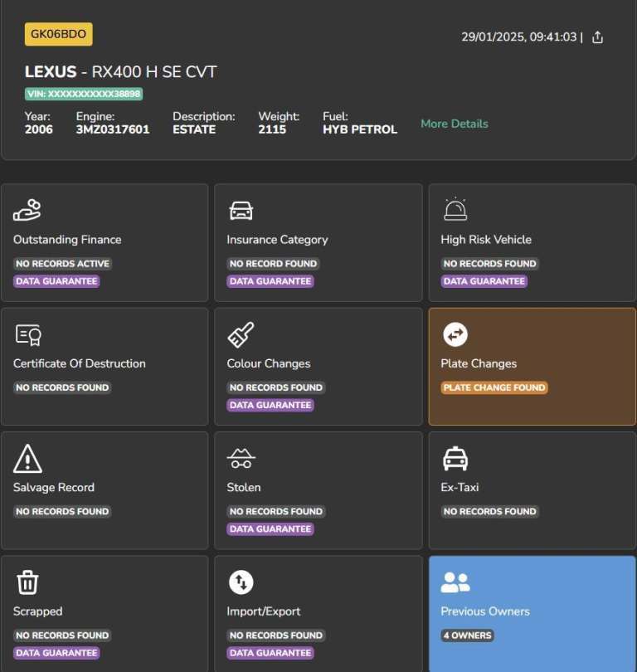Click the Plate Changes swap-arrows icon
The width and height of the screenshot is (637, 672).
coord(455,334)
